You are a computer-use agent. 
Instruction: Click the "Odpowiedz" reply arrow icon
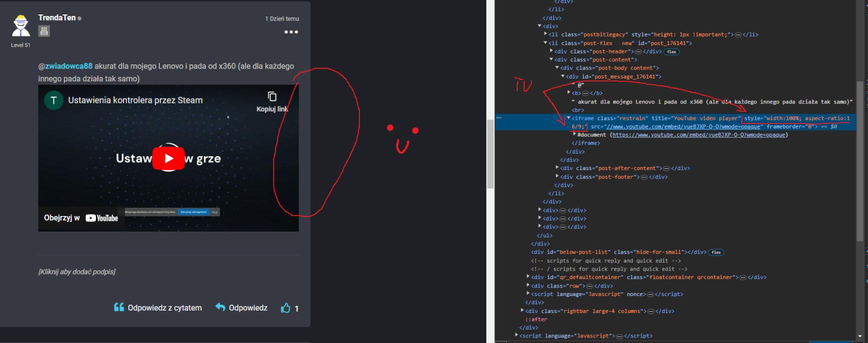click(220, 307)
